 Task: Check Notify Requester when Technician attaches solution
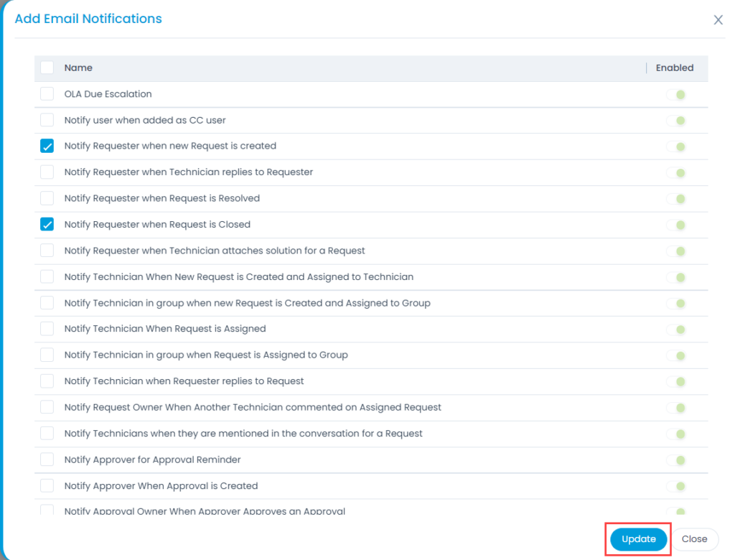[47, 251]
